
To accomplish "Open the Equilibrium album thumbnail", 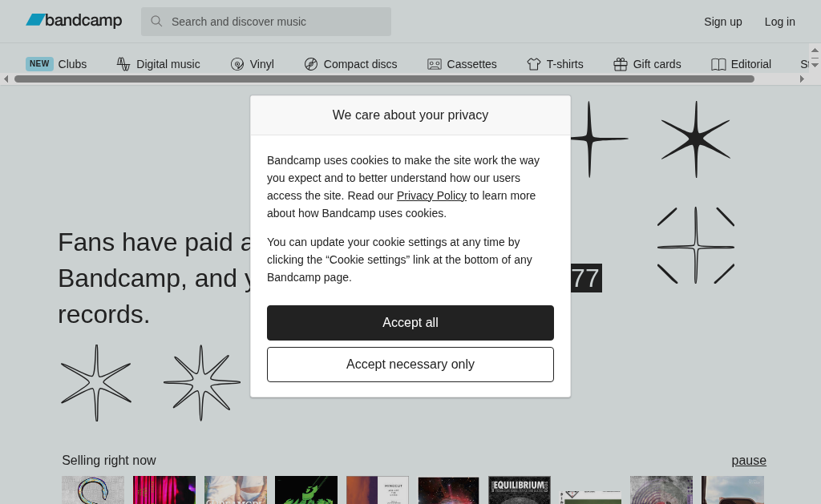I will (x=520, y=490).
